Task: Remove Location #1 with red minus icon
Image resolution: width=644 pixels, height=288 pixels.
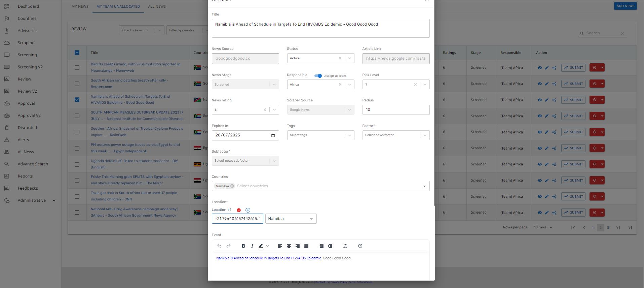Action: tap(239, 210)
